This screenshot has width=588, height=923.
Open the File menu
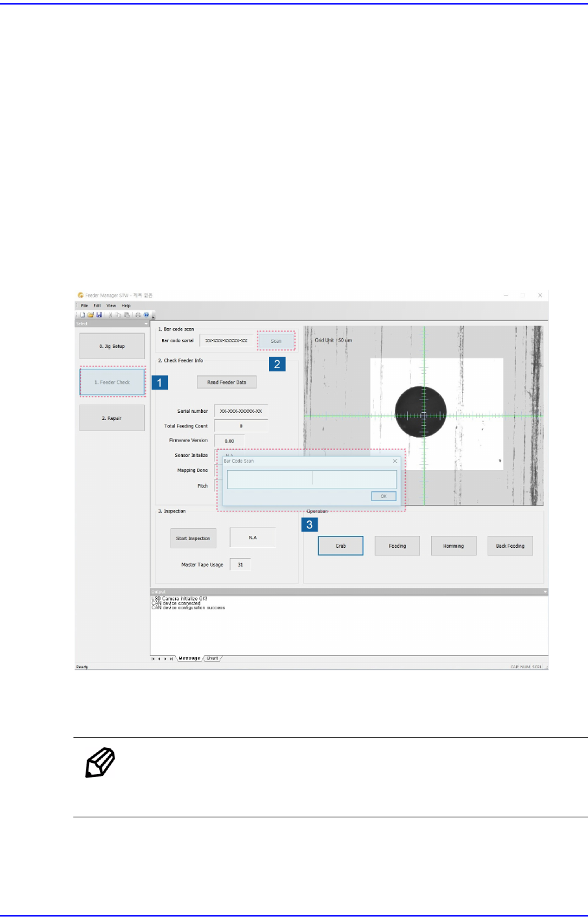click(84, 305)
